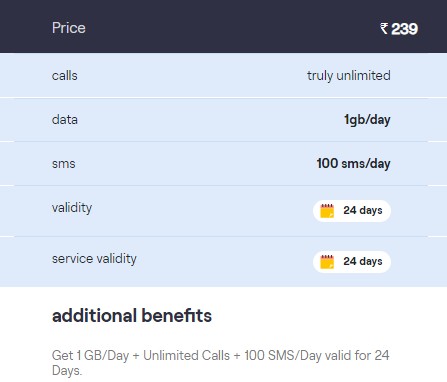Click the calls row label

point(65,76)
